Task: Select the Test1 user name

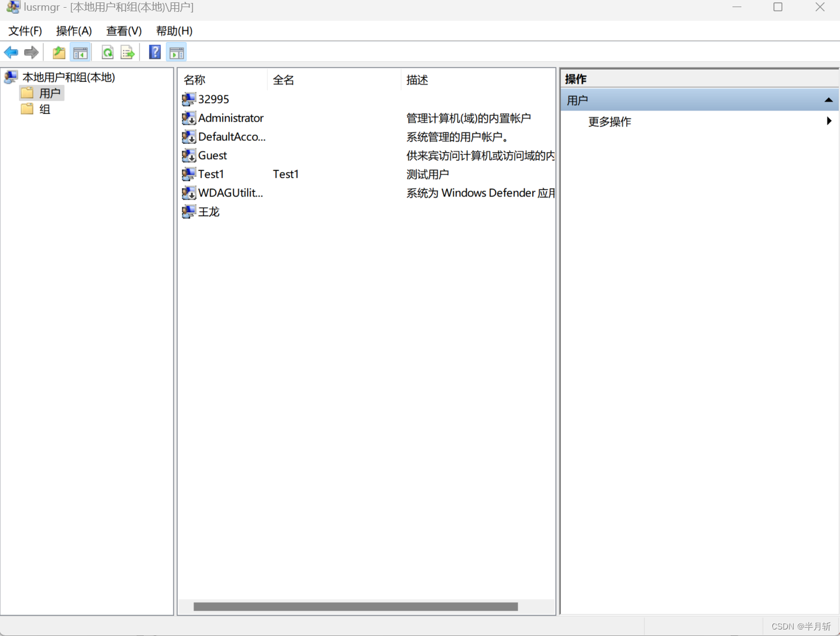Action: pos(211,174)
